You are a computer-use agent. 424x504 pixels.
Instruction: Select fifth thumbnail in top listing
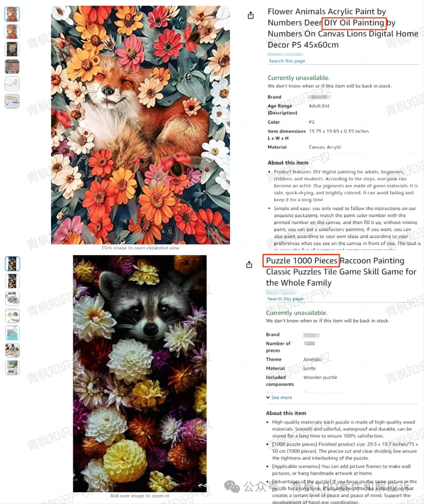(12, 84)
